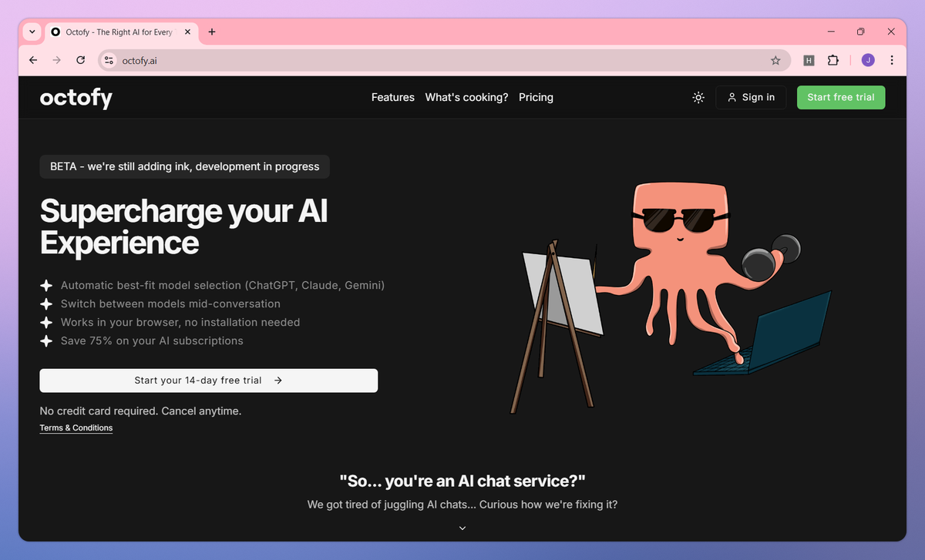Click the down chevron below the tagline
This screenshot has width=925, height=560.
[x=462, y=528]
